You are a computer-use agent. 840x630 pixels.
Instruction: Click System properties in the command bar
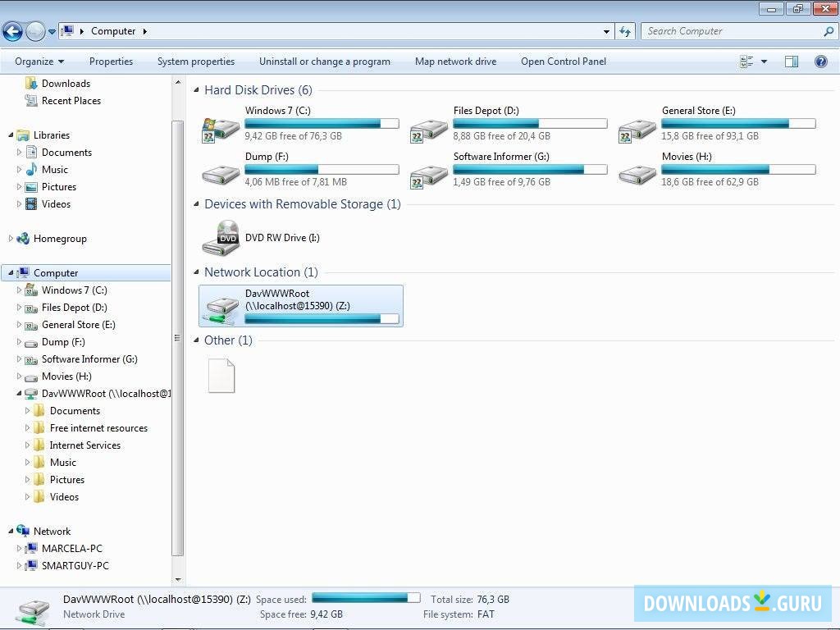click(196, 62)
